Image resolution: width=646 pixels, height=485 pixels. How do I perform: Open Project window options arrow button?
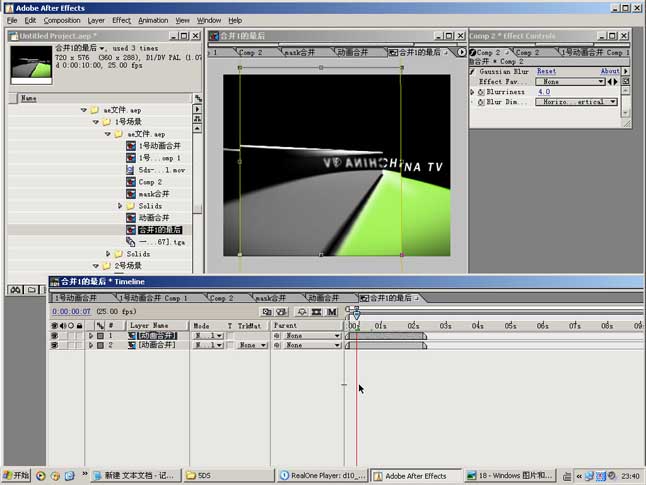pos(198,109)
